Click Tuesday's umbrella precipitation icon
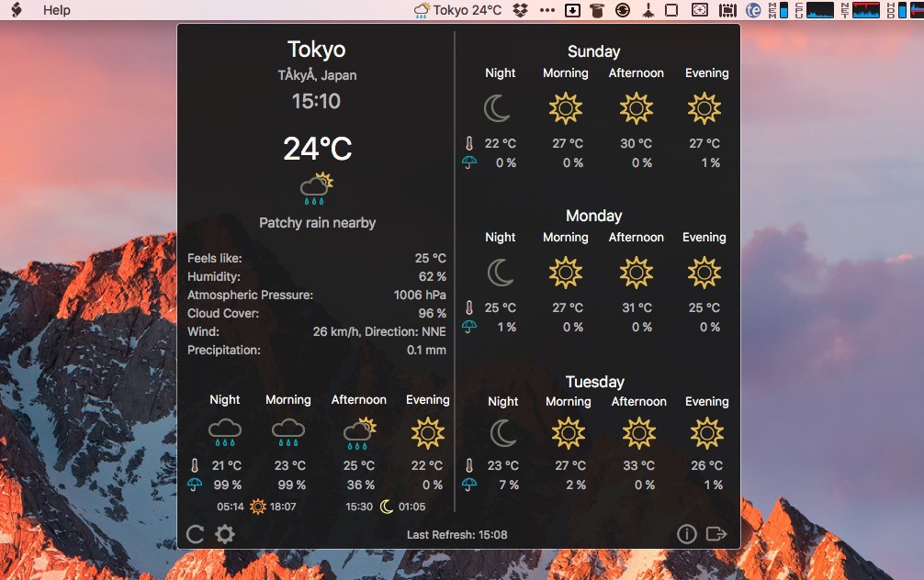924x580 pixels. click(469, 485)
